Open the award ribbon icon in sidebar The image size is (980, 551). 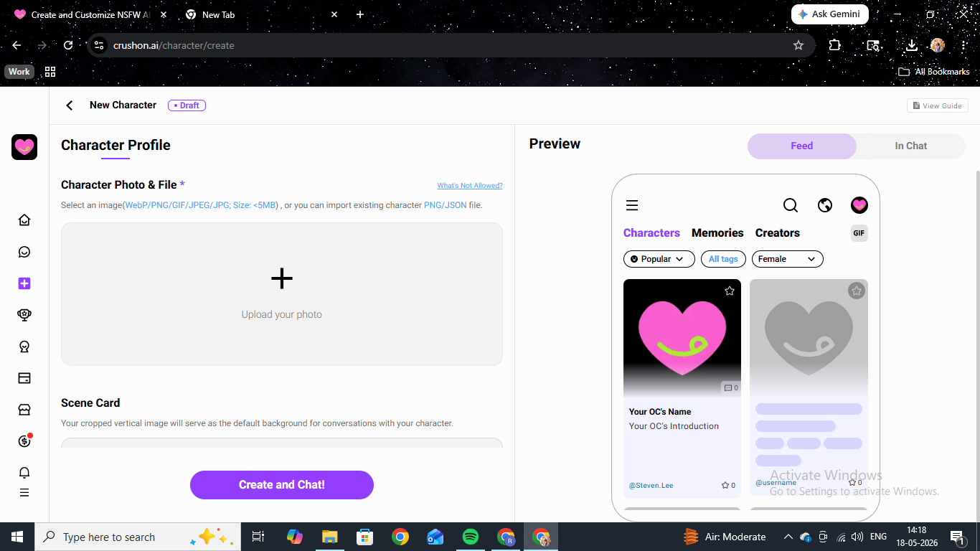click(x=24, y=347)
